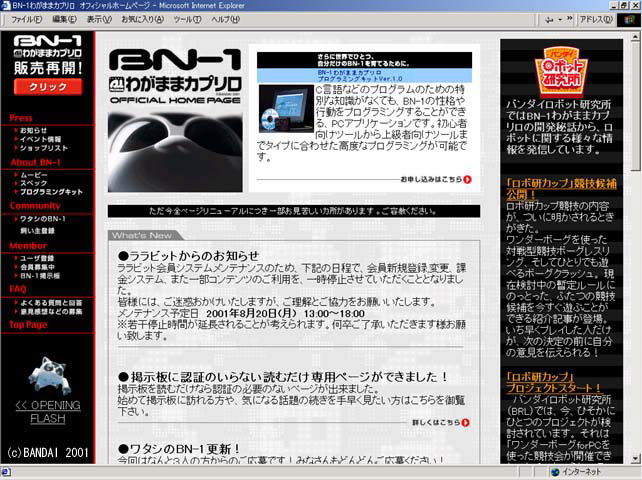This screenshot has width=642, height=480.
Task: Open the ユーザ登録 sidebar link
Action: pos(37,258)
